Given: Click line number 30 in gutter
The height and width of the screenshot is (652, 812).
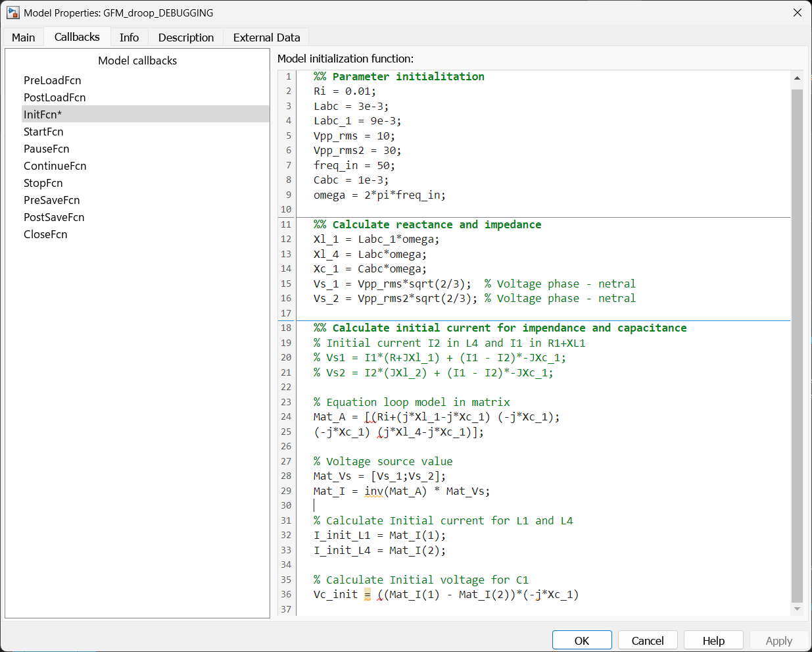Looking at the screenshot, I should (286, 506).
